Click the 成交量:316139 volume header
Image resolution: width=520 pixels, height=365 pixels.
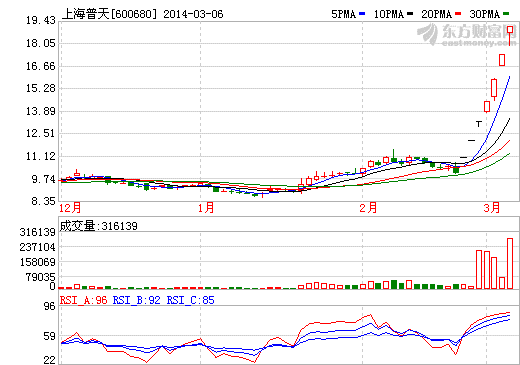[99, 226]
